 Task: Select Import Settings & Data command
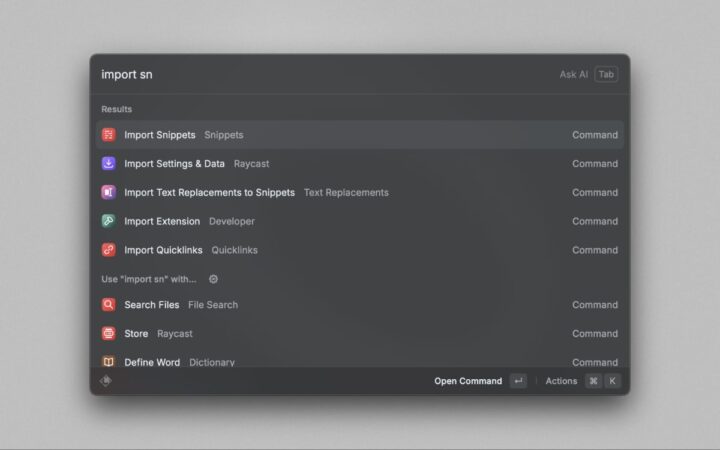[360, 164]
